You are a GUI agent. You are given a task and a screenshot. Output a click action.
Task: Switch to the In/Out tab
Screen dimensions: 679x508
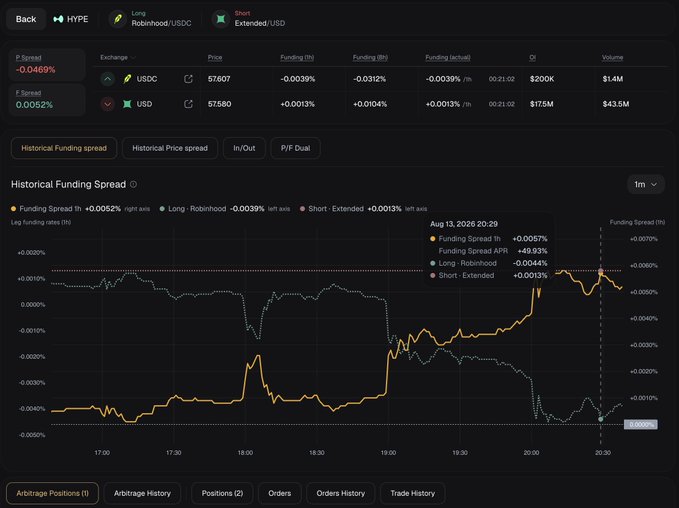coord(244,148)
